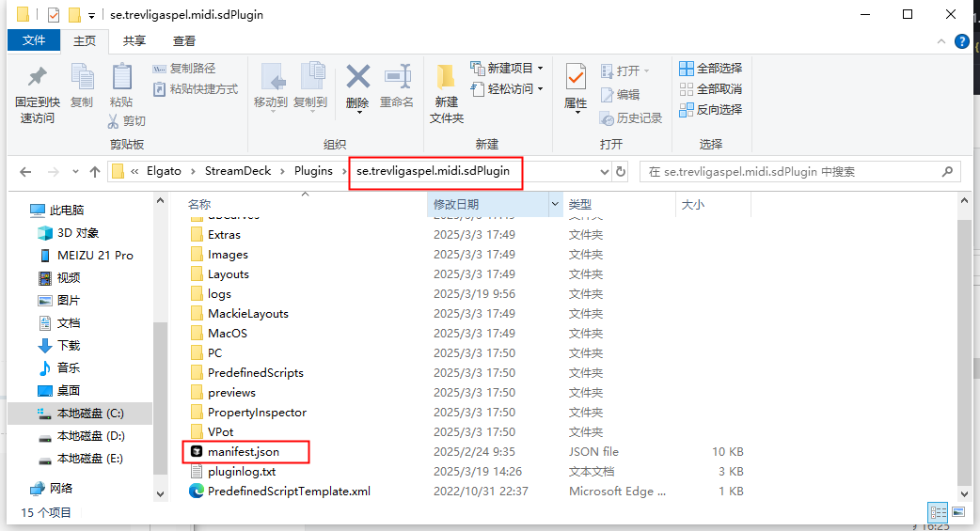Select the Extras folder
Image resolution: width=980 pixels, height=531 pixels.
(x=215, y=235)
